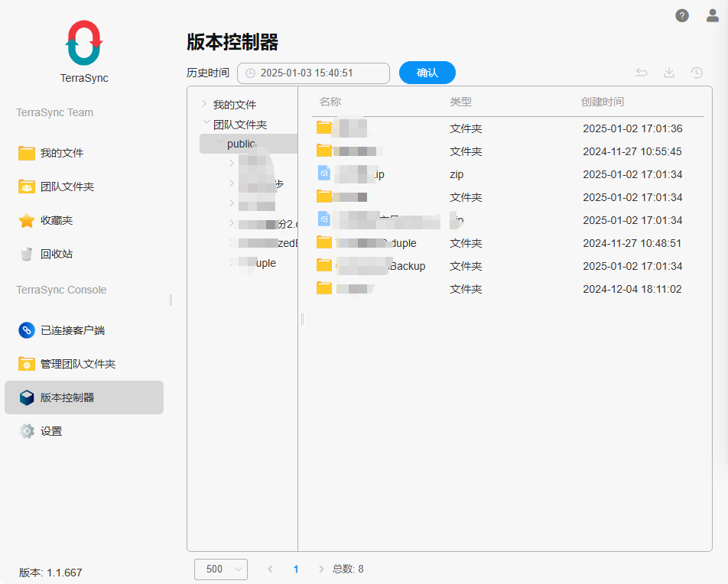Open 已连接客户端 page
The image size is (728, 584).
coord(72,330)
